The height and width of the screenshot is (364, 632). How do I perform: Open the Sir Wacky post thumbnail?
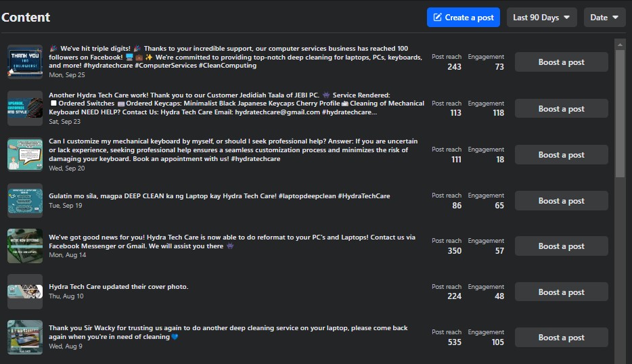coord(25,338)
